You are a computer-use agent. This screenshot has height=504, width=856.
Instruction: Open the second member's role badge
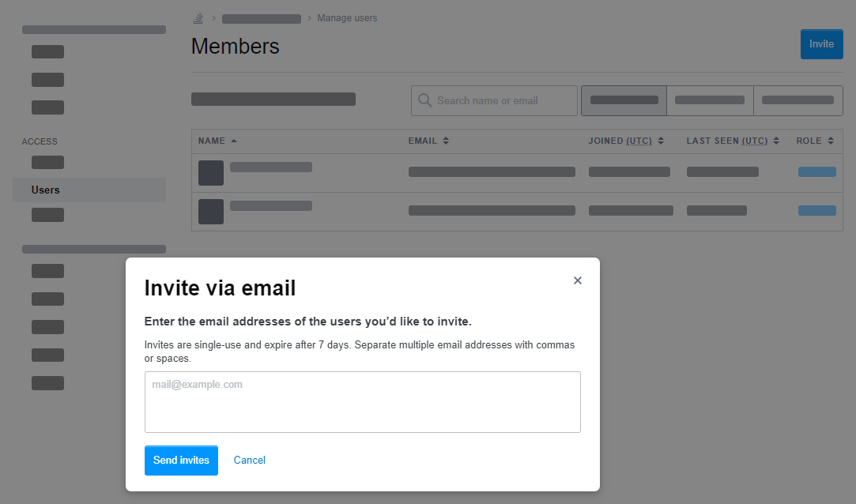pyautogui.click(x=816, y=210)
